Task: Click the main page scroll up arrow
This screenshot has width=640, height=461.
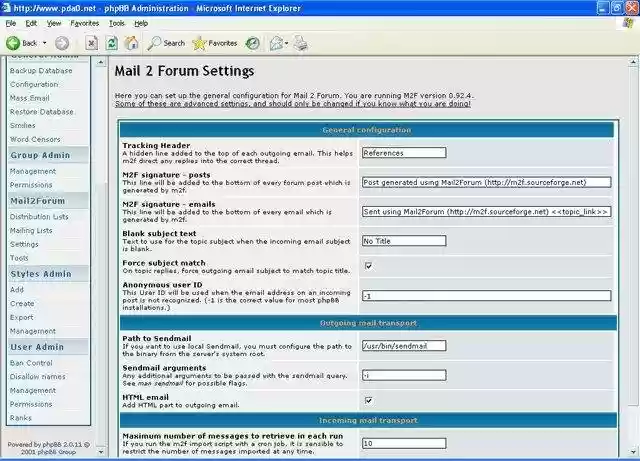Action: [x=633, y=62]
